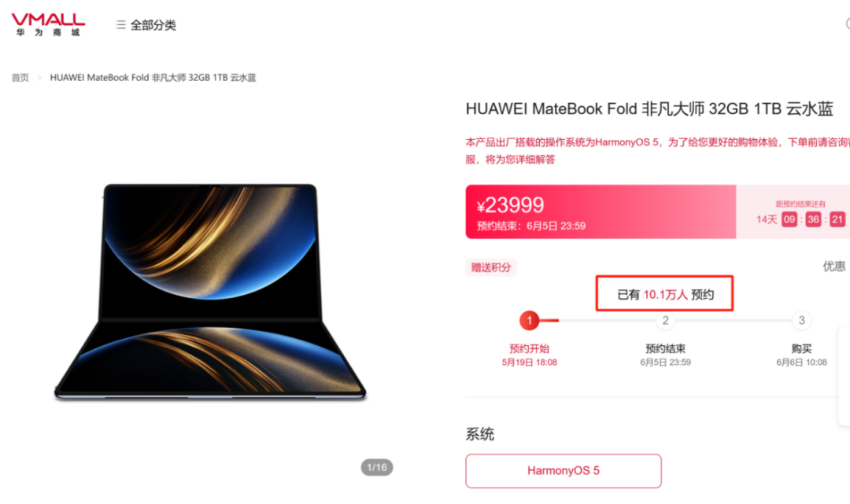This screenshot has width=850, height=504.
Task: Click the MateBook Fold product image
Action: [210, 292]
